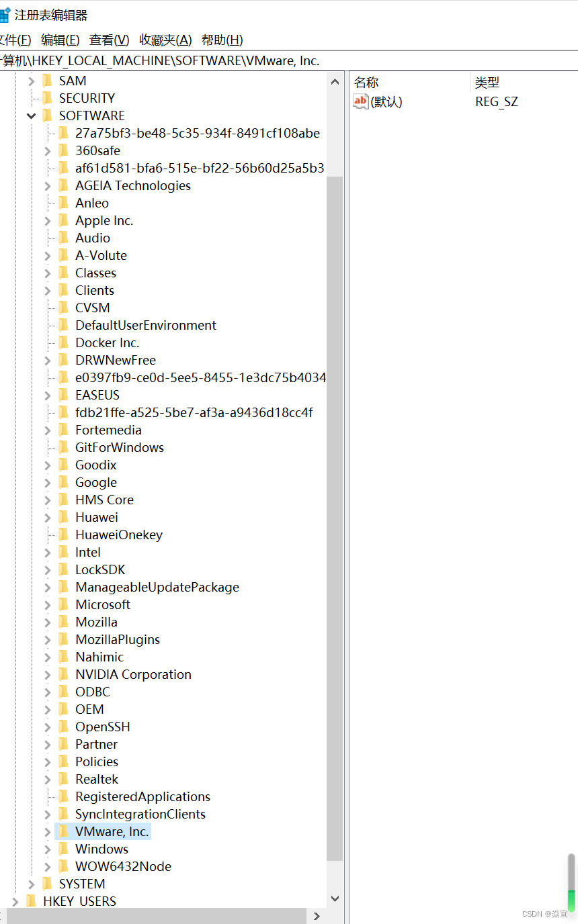Click the folder icon beside Docker Inc.
The height and width of the screenshot is (924, 578).
63,342
